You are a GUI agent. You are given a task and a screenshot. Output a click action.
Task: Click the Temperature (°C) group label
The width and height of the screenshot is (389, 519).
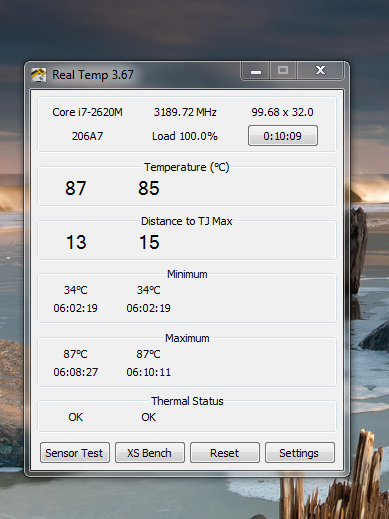pyautogui.click(x=187, y=167)
